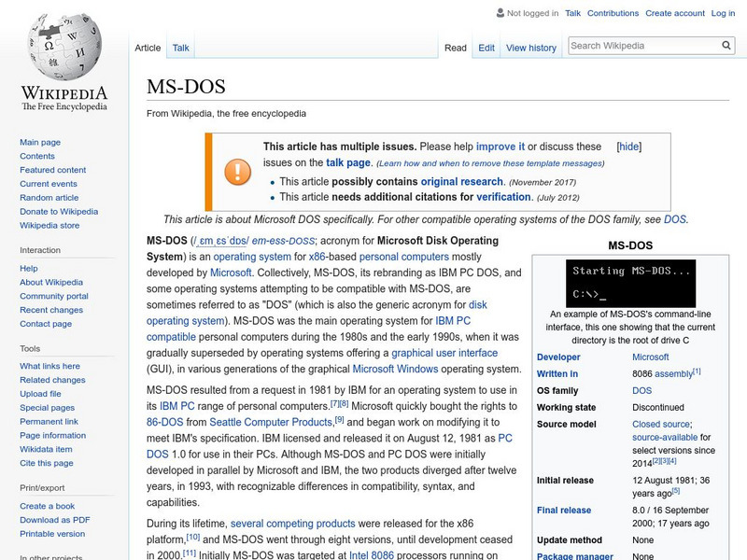
Task: Type in the Search Wikipedia field
Action: 642,46
